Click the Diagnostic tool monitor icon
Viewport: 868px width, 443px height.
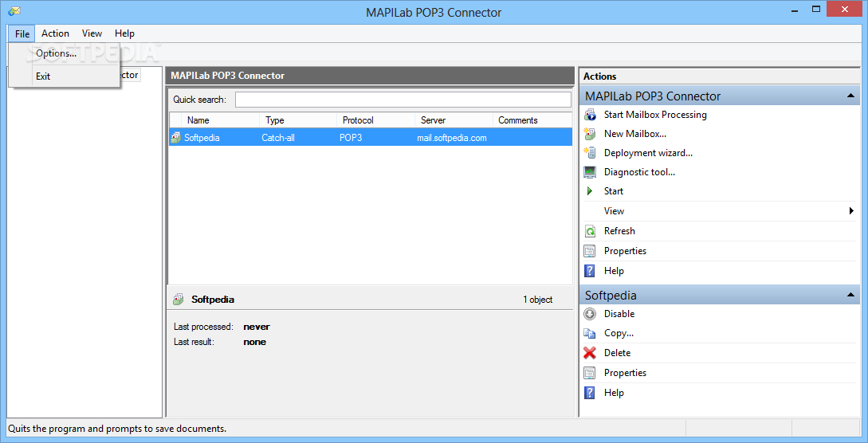(x=590, y=172)
